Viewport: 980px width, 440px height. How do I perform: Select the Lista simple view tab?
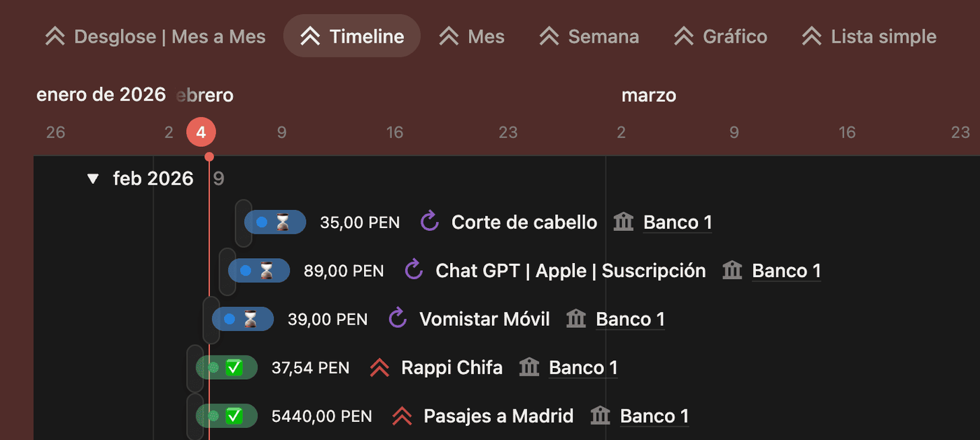click(x=869, y=36)
